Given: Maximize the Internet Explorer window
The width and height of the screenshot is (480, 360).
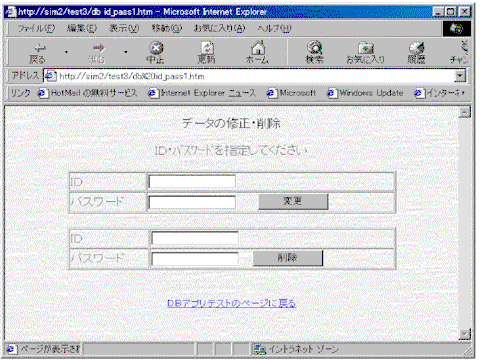Looking at the screenshot, I should pos(450,12).
